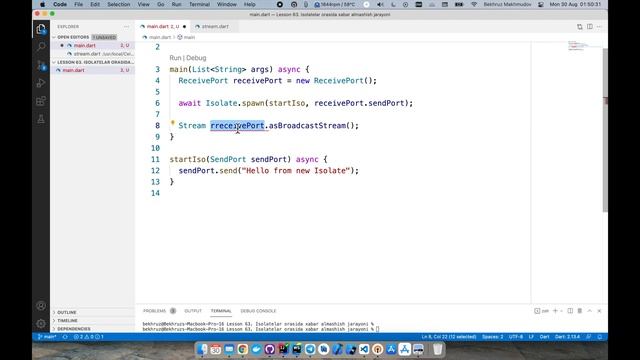
Task: Open the Search view in activity bar
Action: point(41,47)
